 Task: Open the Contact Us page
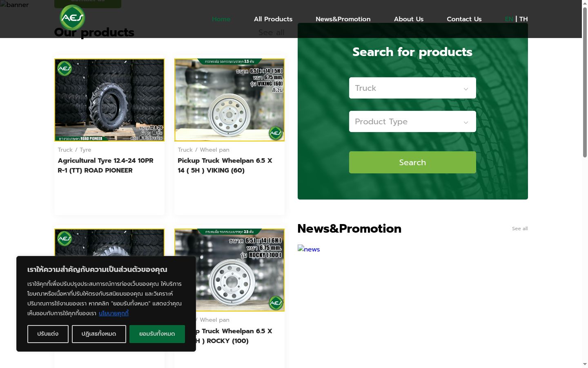tap(464, 19)
